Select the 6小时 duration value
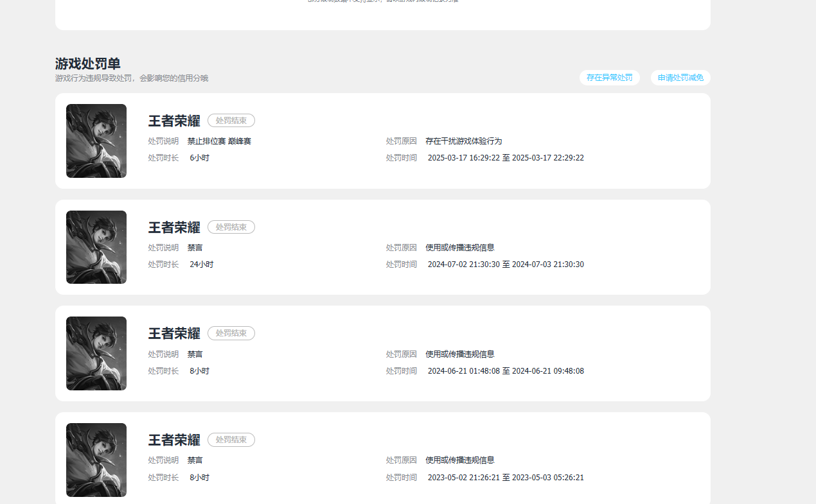Image resolution: width=816 pixels, height=504 pixels. click(x=200, y=158)
